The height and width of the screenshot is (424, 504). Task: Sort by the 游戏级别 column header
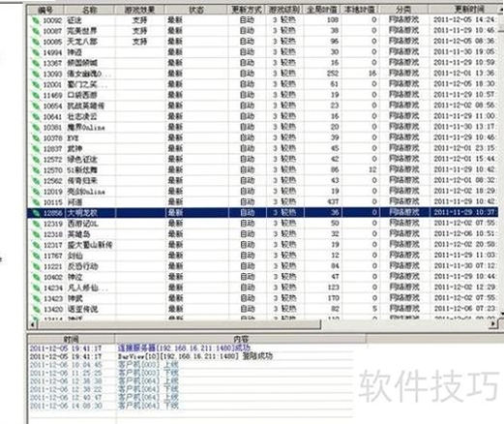coord(284,11)
